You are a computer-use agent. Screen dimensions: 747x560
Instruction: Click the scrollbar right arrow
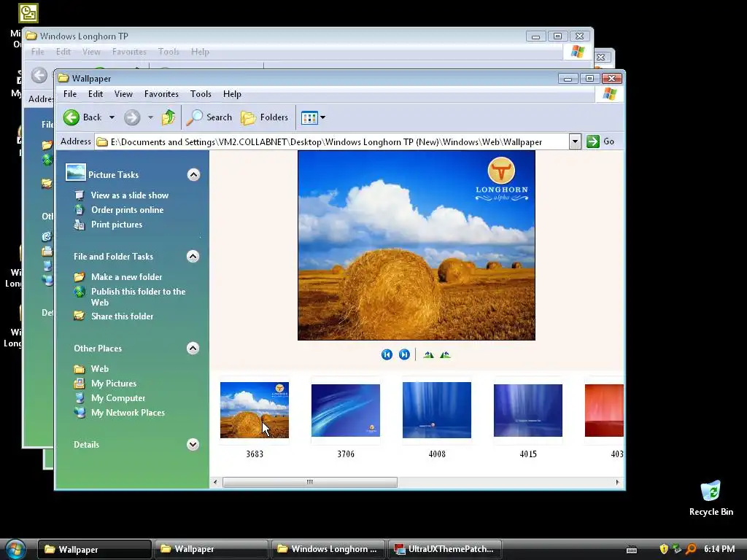tap(617, 482)
